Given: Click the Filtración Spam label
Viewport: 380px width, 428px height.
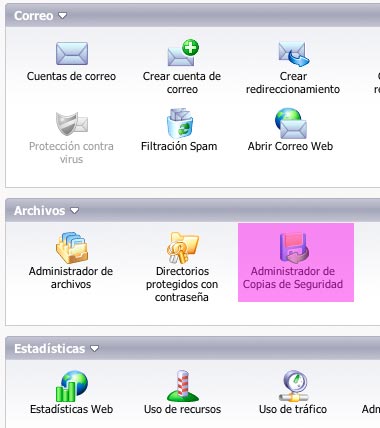Looking at the screenshot, I should [179, 146].
